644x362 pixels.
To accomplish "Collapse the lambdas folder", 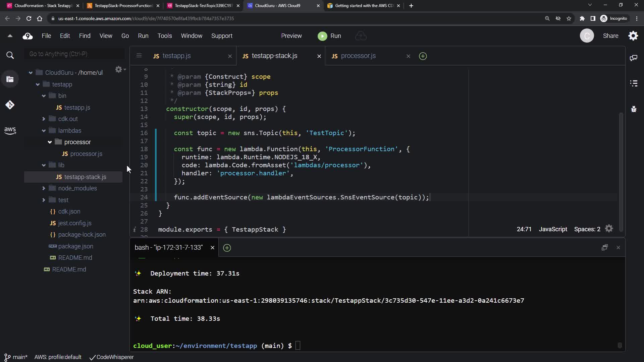I will point(44,131).
